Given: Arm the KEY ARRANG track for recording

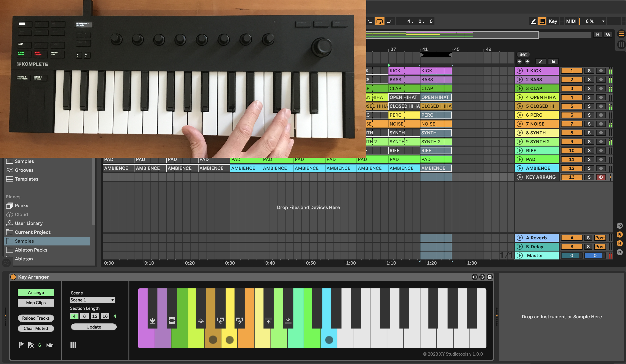Looking at the screenshot, I should (601, 177).
